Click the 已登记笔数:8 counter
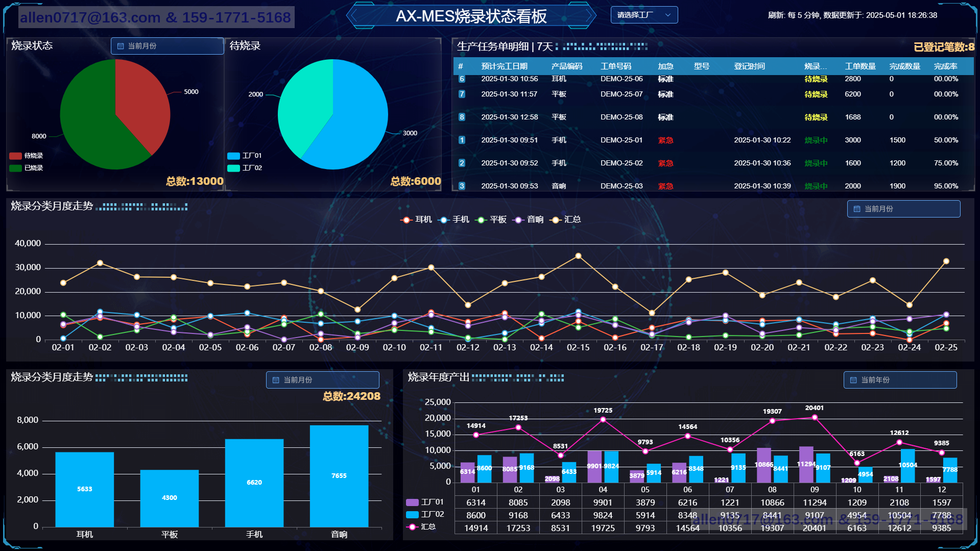980x551 pixels. (x=944, y=47)
